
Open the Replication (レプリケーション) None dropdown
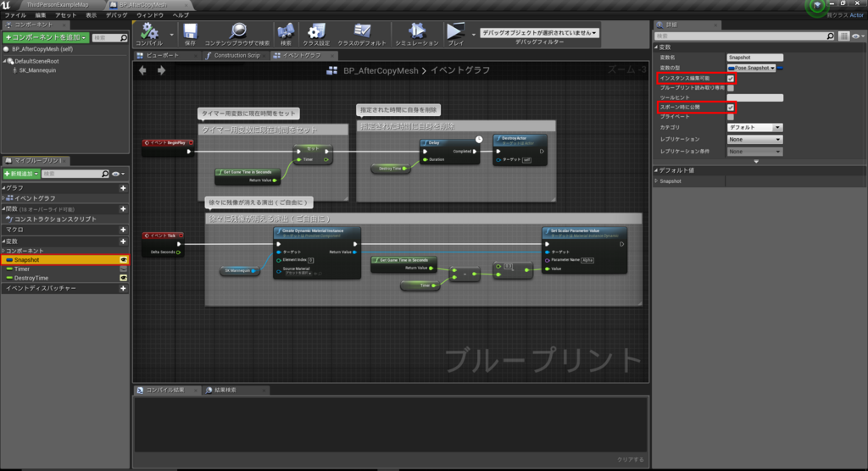(754, 140)
